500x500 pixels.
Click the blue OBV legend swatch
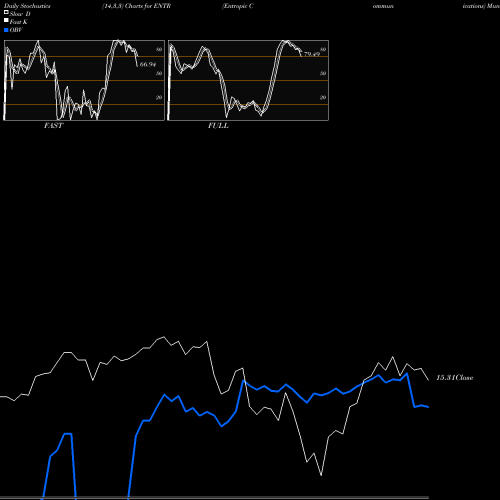[6, 30]
